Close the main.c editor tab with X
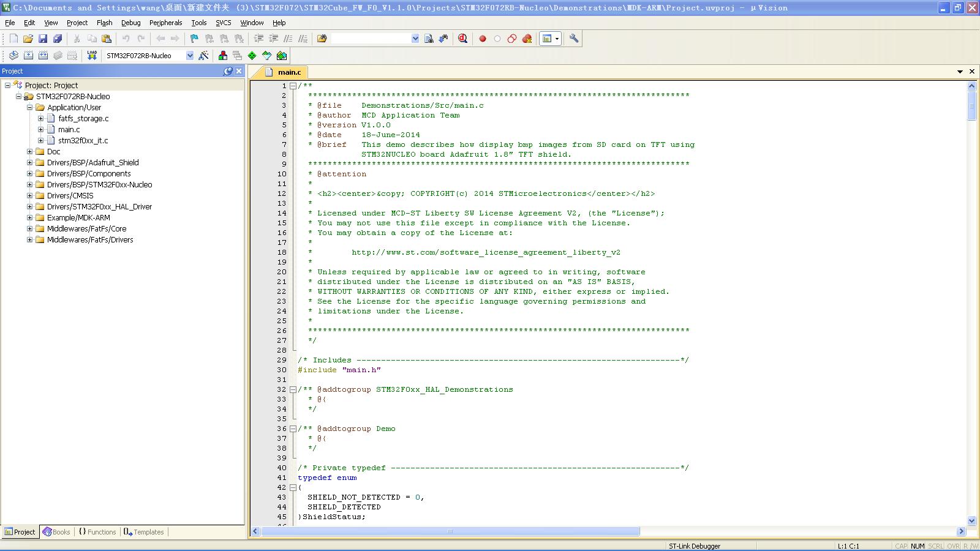 coord(971,72)
